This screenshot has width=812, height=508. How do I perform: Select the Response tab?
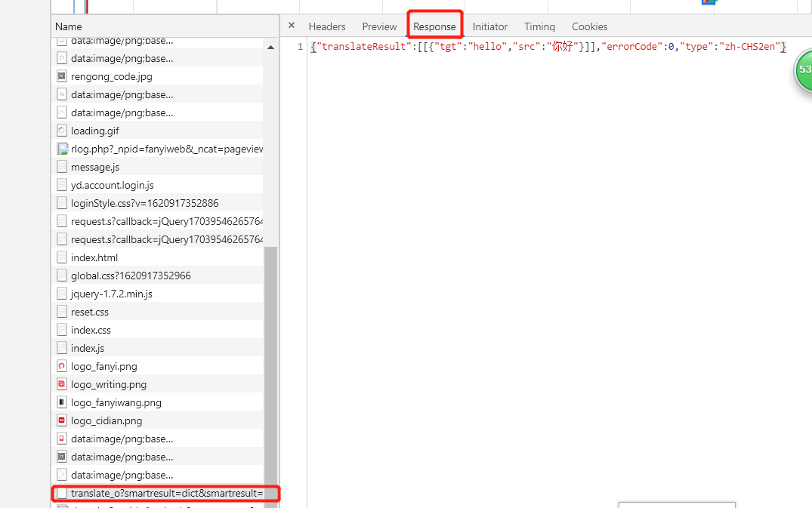434,26
